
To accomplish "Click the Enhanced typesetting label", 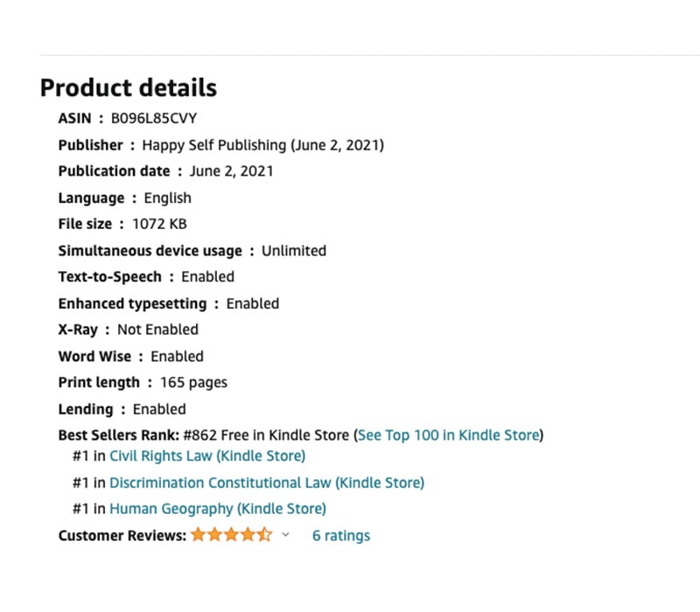I will [x=132, y=303].
